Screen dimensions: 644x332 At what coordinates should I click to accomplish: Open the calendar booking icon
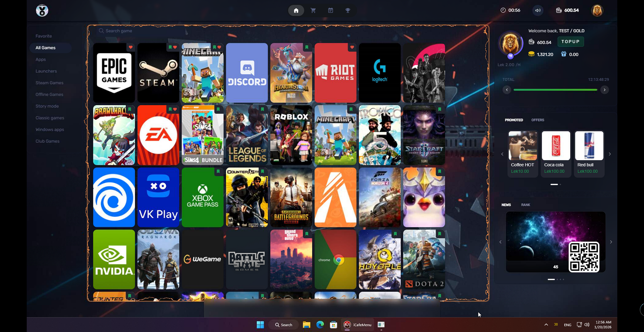point(330,10)
